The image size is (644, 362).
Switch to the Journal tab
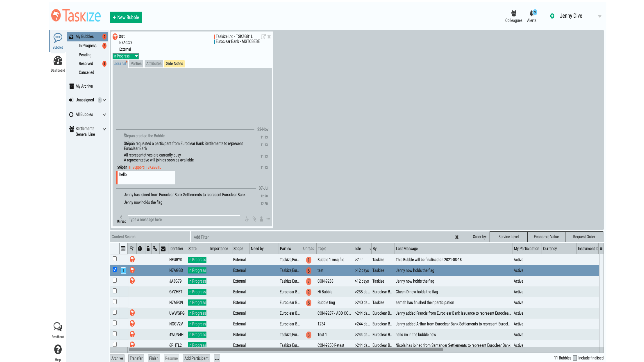pos(120,64)
